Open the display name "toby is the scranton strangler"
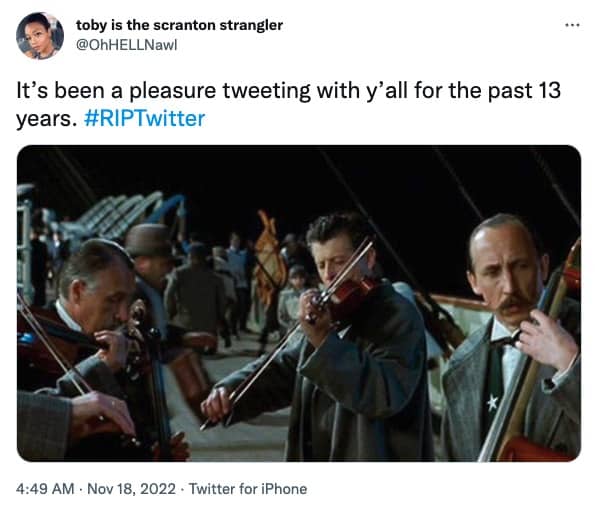This screenshot has height=506, width=595. (x=179, y=25)
